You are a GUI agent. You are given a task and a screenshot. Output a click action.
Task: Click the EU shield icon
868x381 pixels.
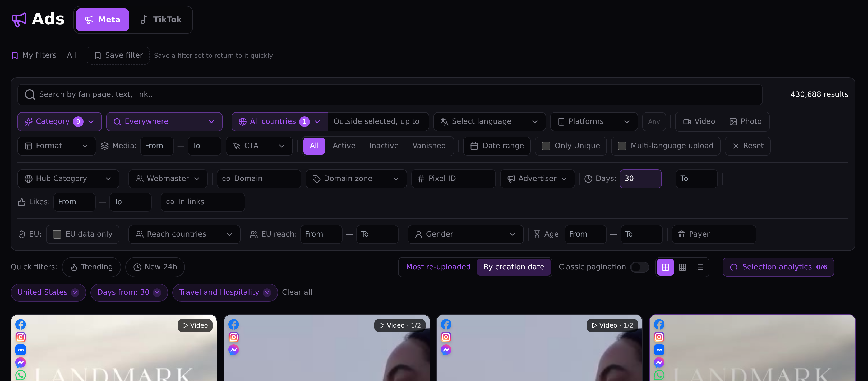coord(22,235)
